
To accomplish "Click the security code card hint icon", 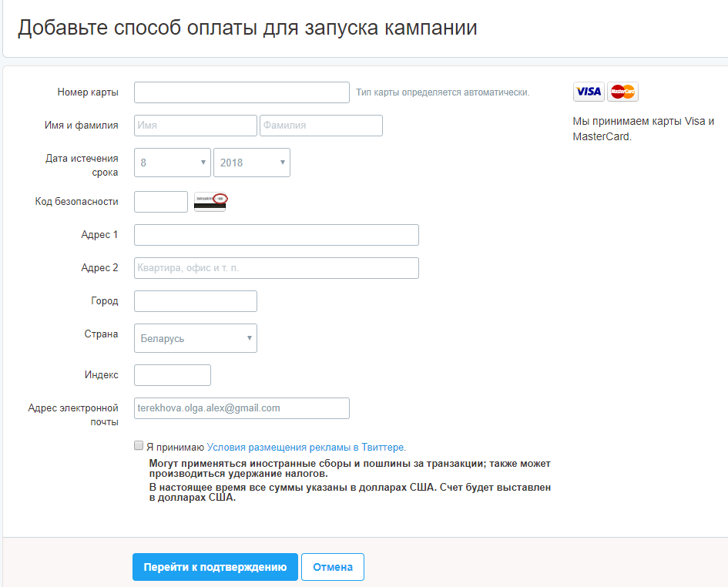I will (x=210, y=202).
